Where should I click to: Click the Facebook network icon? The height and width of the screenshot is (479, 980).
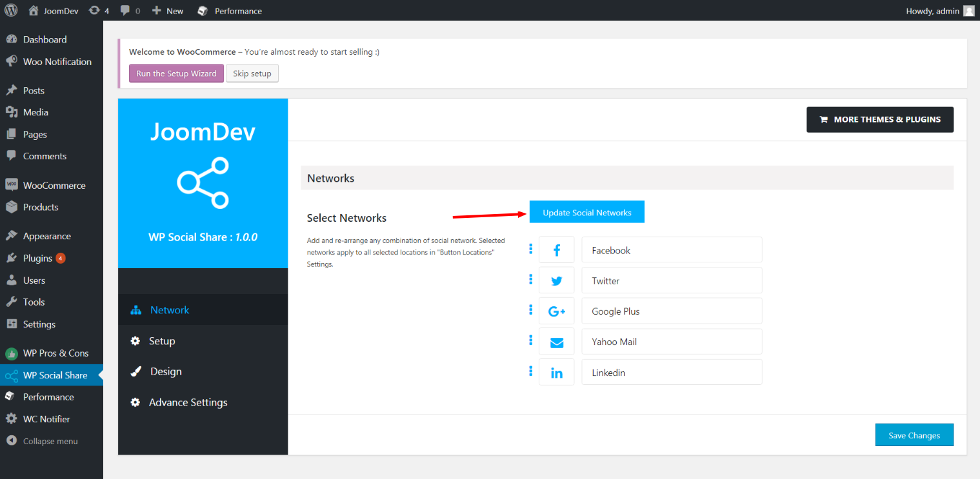coord(556,250)
